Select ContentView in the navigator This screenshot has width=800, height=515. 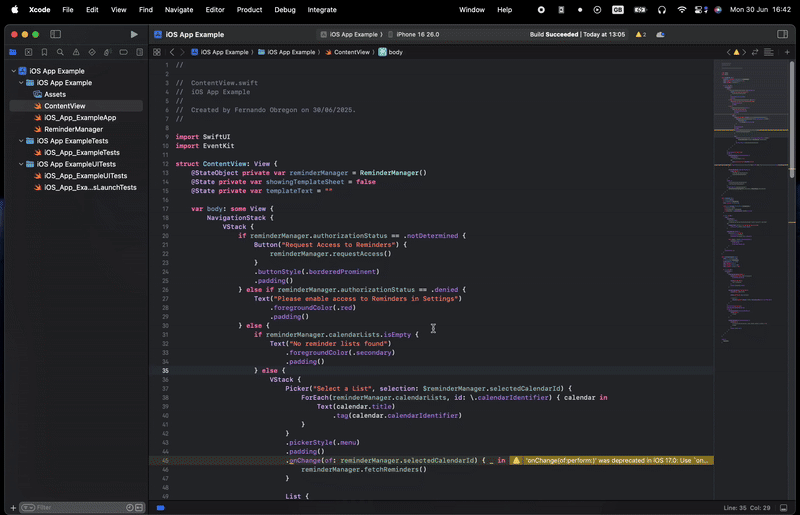click(x=76, y=106)
